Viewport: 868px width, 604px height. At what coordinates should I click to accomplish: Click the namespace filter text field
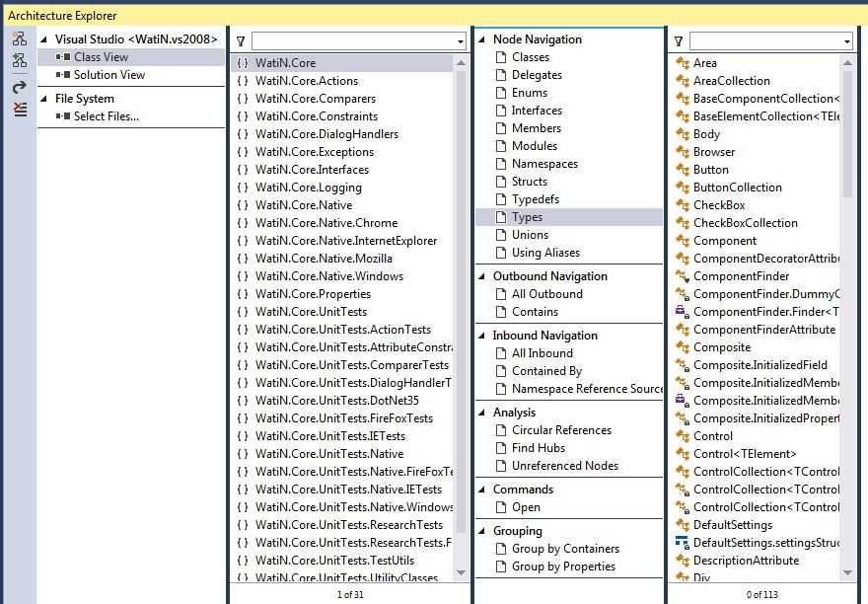pyautogui.click(x=354, y=41)
